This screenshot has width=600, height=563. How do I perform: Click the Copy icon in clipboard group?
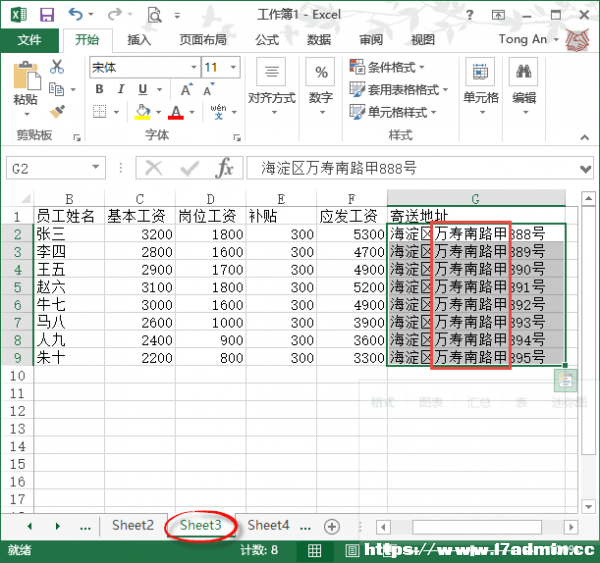click(57, 89)
